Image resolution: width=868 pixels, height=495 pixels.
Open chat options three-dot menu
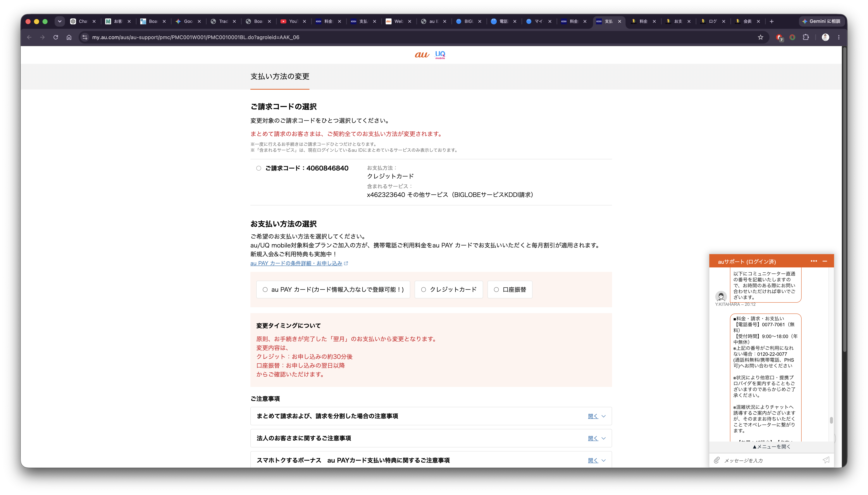[x=814, y=261]
